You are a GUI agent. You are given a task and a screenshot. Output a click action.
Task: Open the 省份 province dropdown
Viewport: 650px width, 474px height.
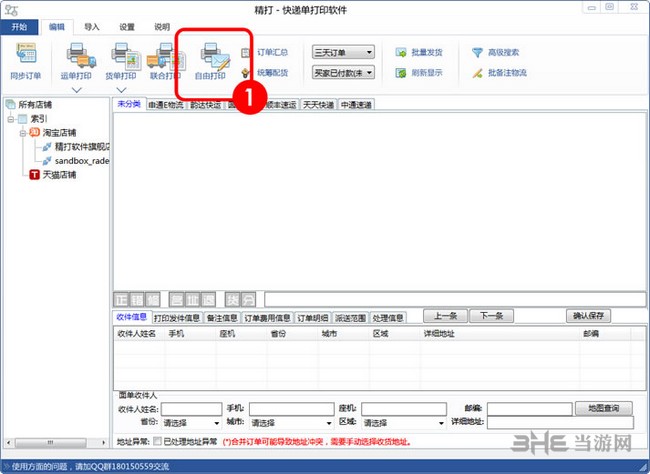pyautogui.click(x=191, y=423)
